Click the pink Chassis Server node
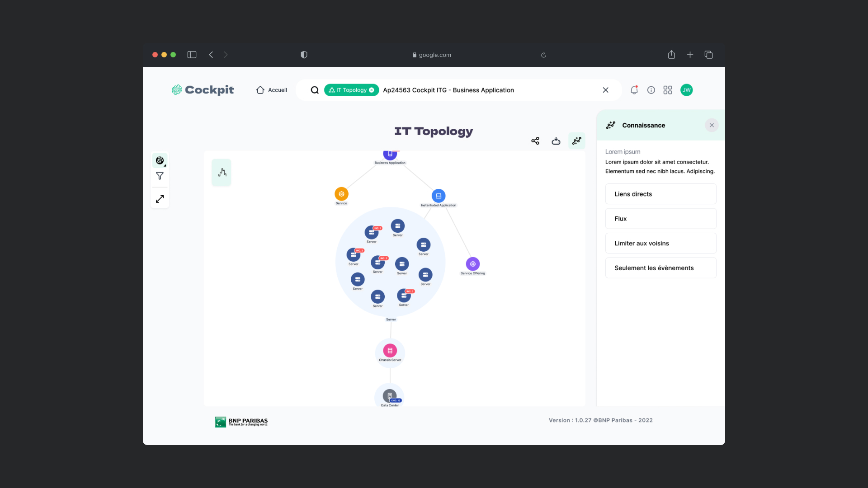The image size is (868, 488). point(390,351)
